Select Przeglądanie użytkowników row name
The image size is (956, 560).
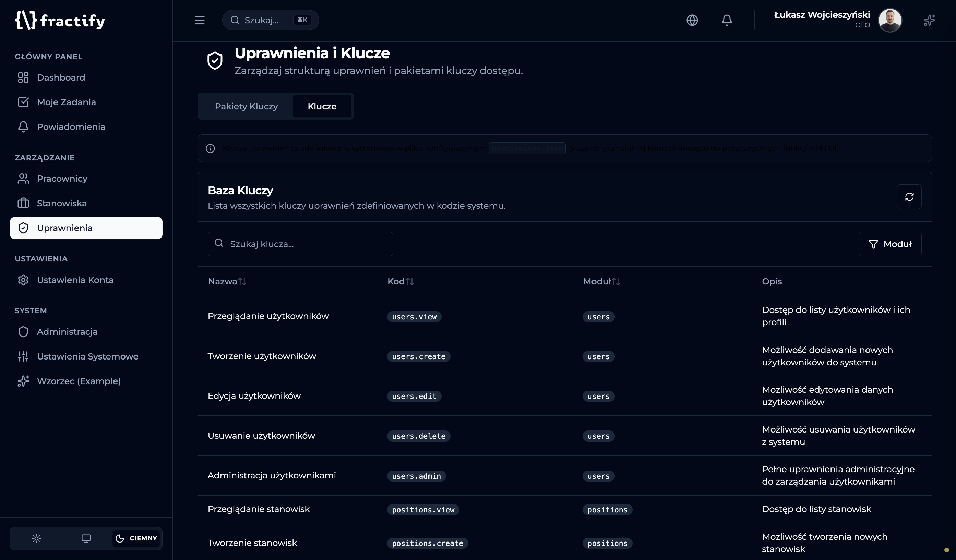[268, 316]
